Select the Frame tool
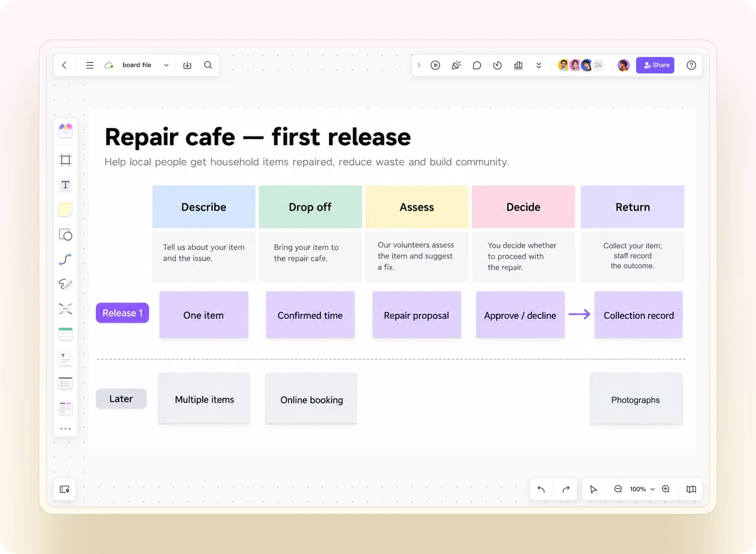 click(65, 159)
